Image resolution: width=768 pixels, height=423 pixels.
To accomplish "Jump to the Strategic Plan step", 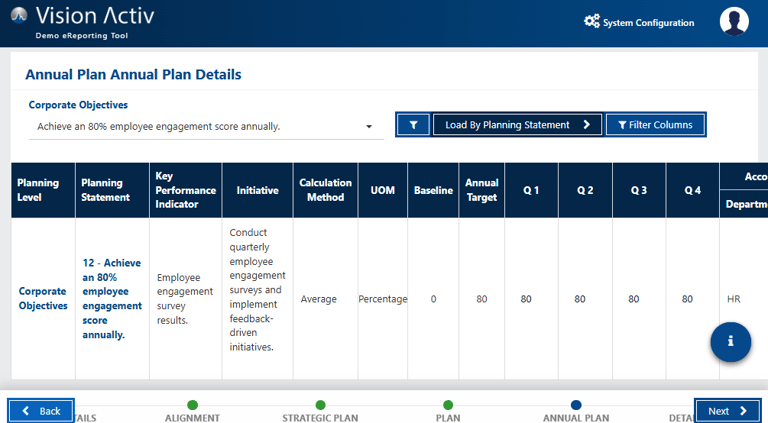I will click(320, 411).
